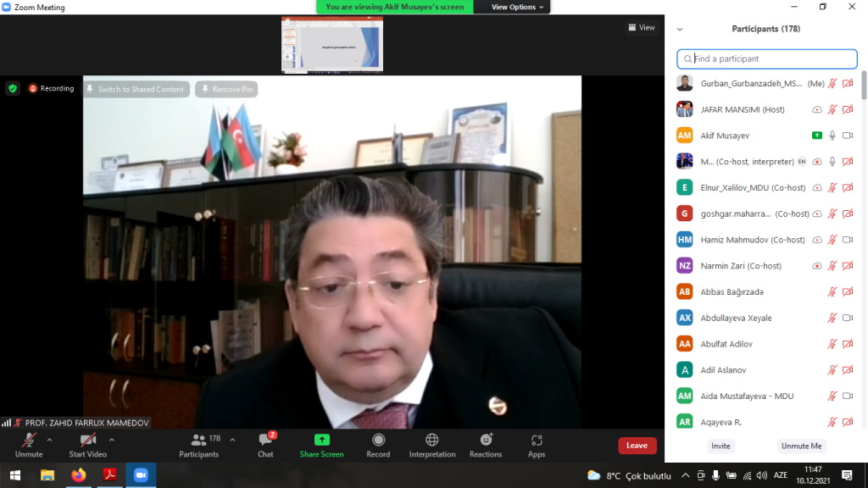Click the interpreter's EN language badge
Image resolution: width=868 pixels, height=488 pixels.
pos(802,162)
